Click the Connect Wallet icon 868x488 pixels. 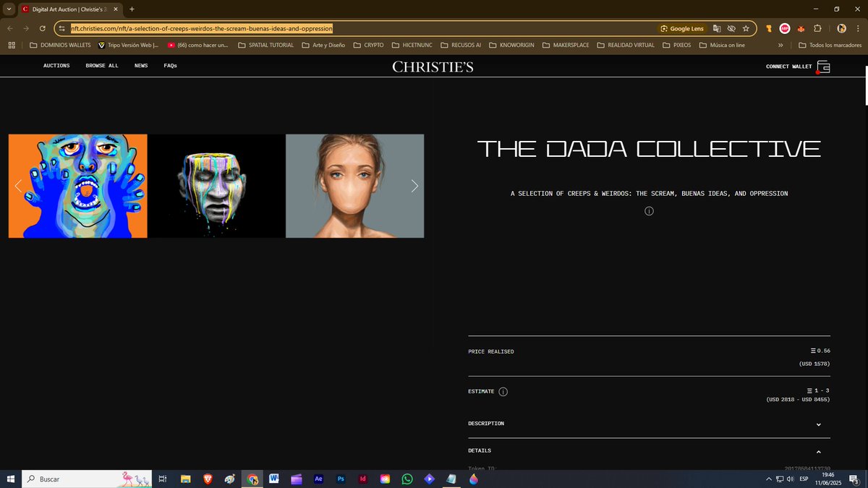pos(823,67)
